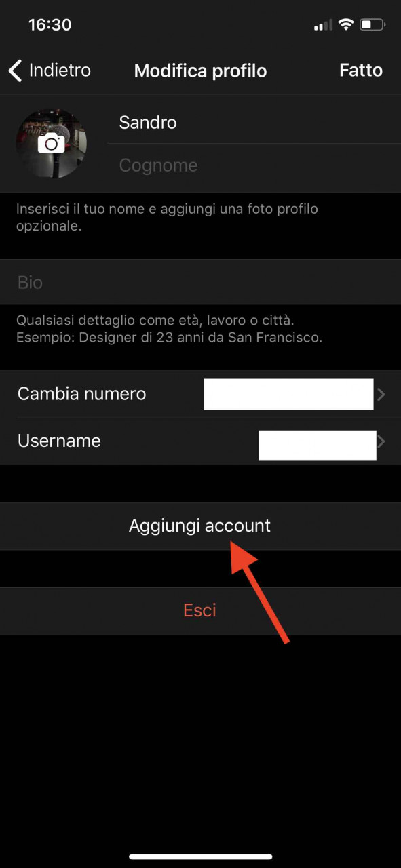The height and width of the screenshot is (868, 401).
Task: Tap the home indicator bar
Action: 200,856
